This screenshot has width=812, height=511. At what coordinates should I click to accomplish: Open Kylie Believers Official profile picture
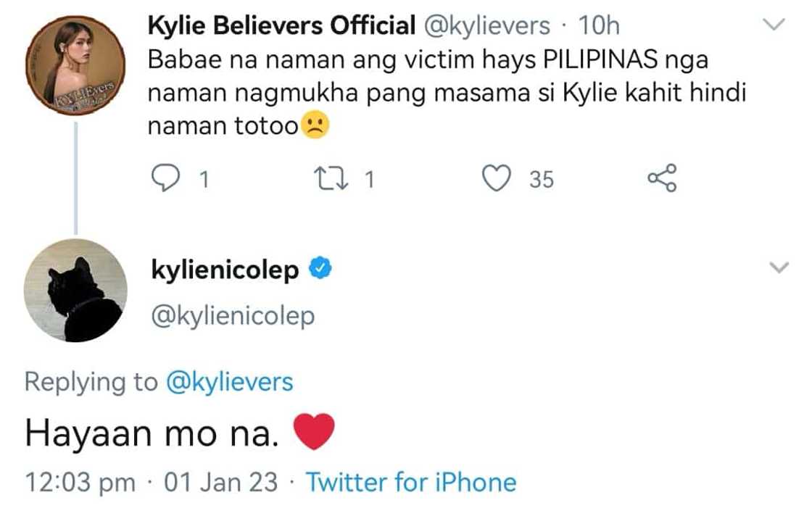[76, 65]
